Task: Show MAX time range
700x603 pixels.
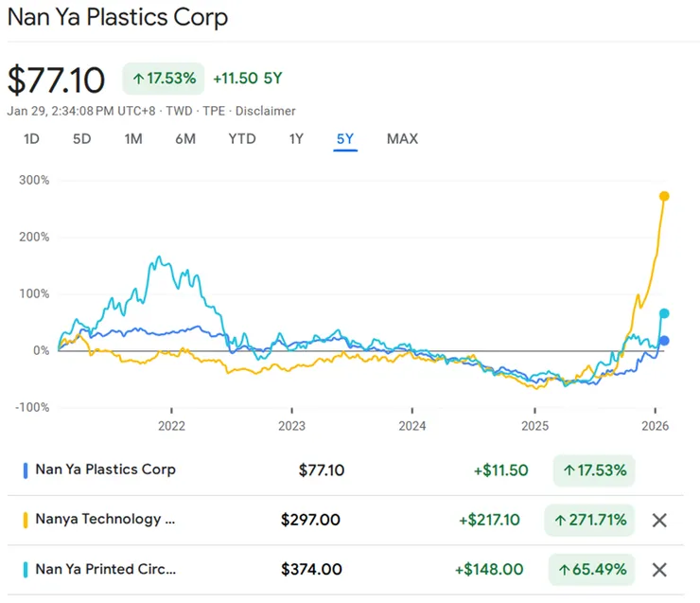Action: (x=402, y=139)
